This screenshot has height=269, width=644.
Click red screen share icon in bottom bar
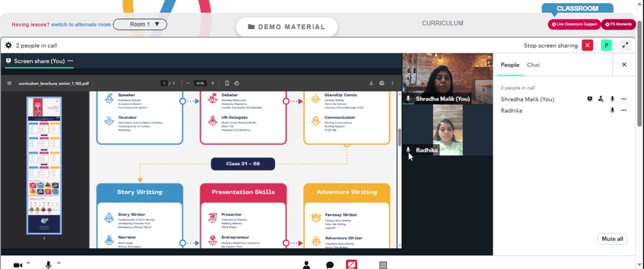(x=352, y=264)
